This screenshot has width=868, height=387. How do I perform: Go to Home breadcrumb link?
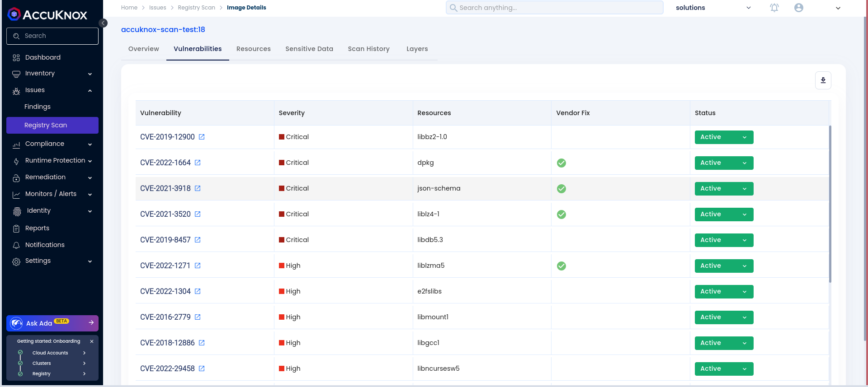tap(129, 8)
